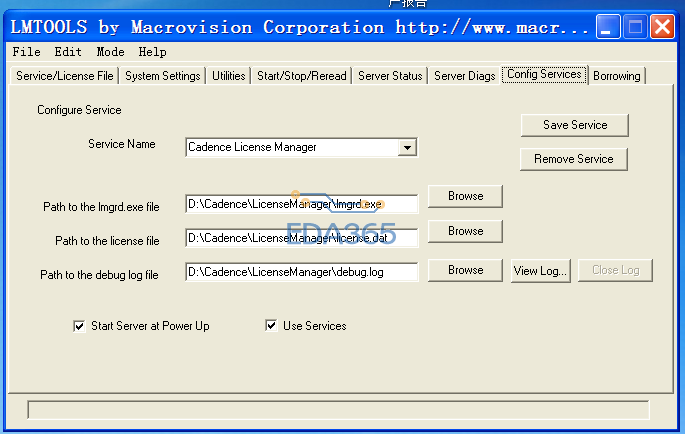Open the Mode menu
This screenshot has height=434, width=685.
pos(111,52)
